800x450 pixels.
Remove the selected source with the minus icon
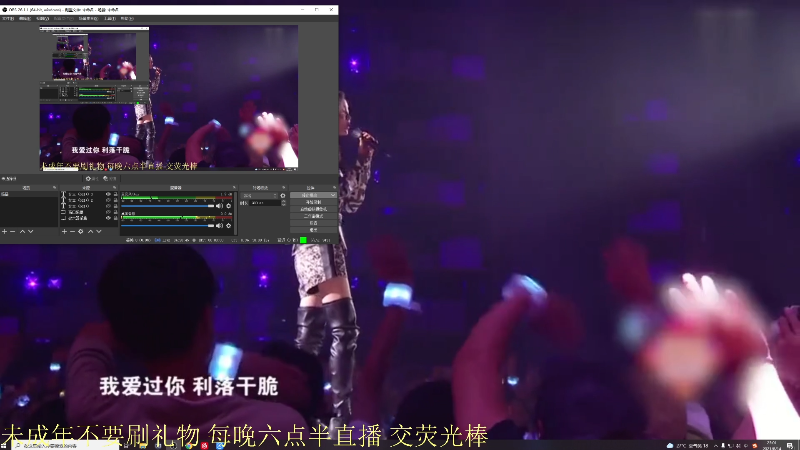[72, 232]
